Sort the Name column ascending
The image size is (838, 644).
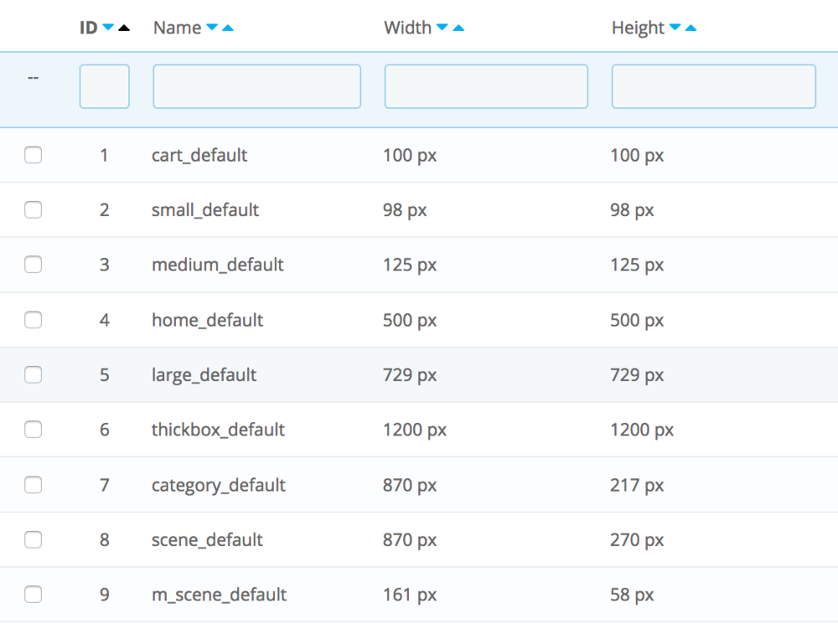227,28
